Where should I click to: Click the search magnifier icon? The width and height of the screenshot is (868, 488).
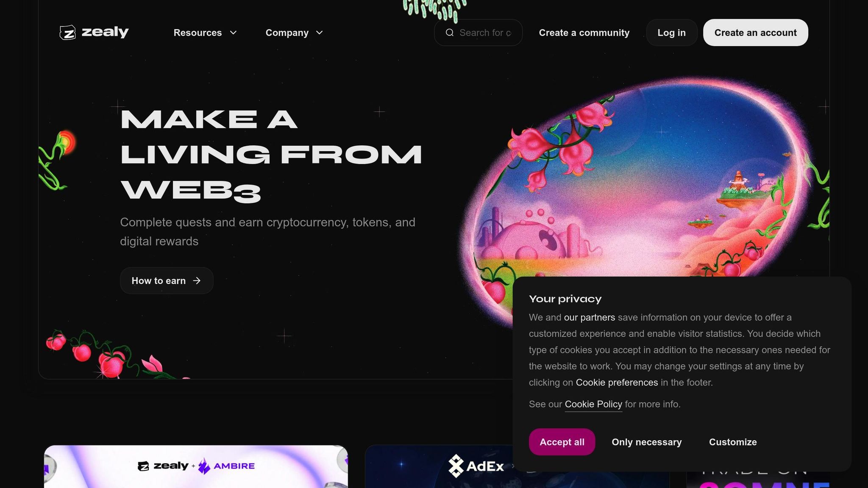(x=450, y=33)
